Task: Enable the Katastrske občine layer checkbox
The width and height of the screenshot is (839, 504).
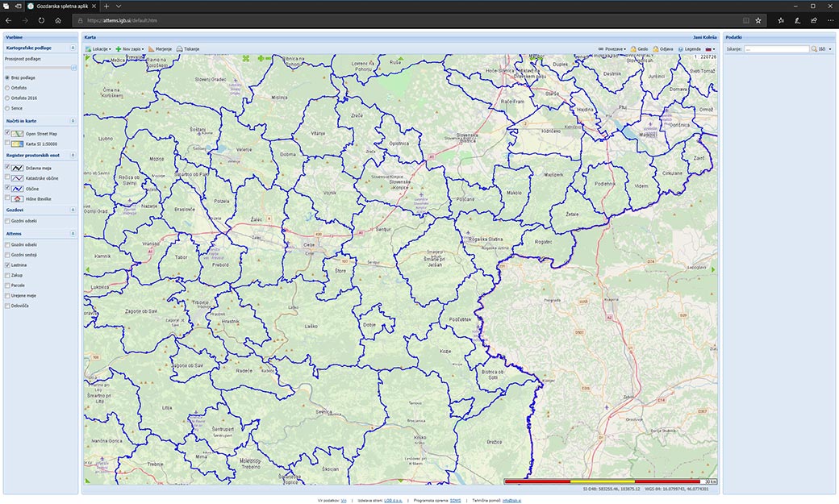Action: pyautogui.click(x=8, y=177)
